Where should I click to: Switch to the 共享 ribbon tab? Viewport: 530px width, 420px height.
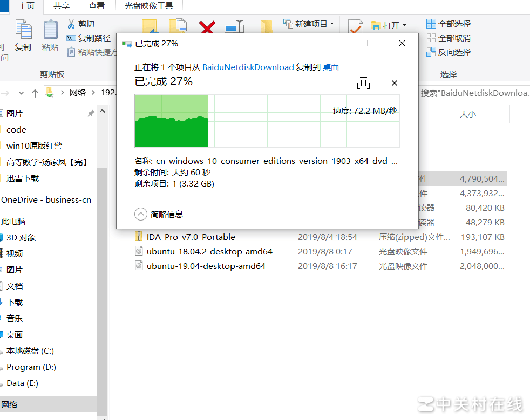click(x=62, y=6)
